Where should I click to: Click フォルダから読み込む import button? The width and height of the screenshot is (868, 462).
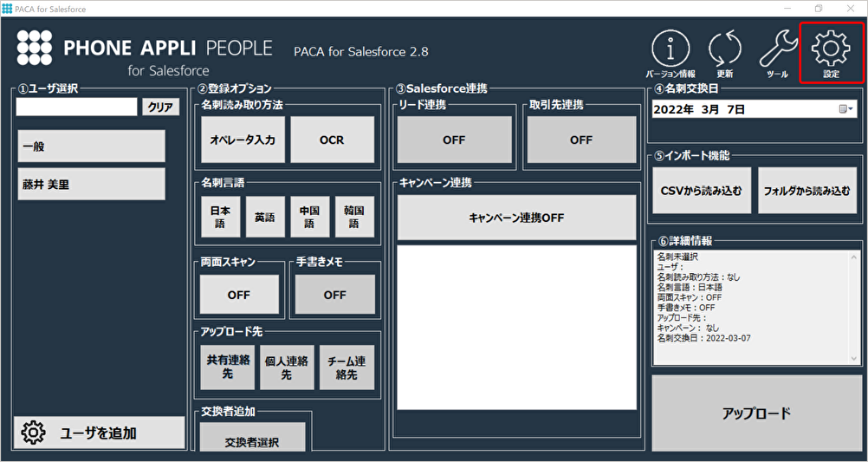click(807, 190)
